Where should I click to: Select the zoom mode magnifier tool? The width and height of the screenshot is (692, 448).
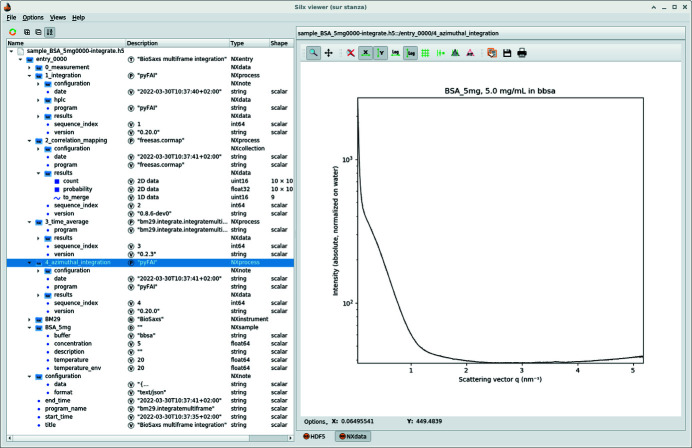[314, 52]
